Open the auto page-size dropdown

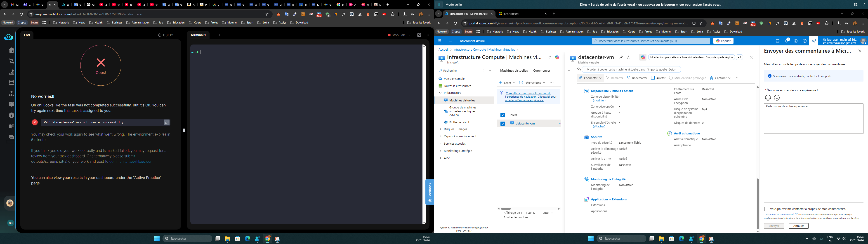click(x=547, y=213)
